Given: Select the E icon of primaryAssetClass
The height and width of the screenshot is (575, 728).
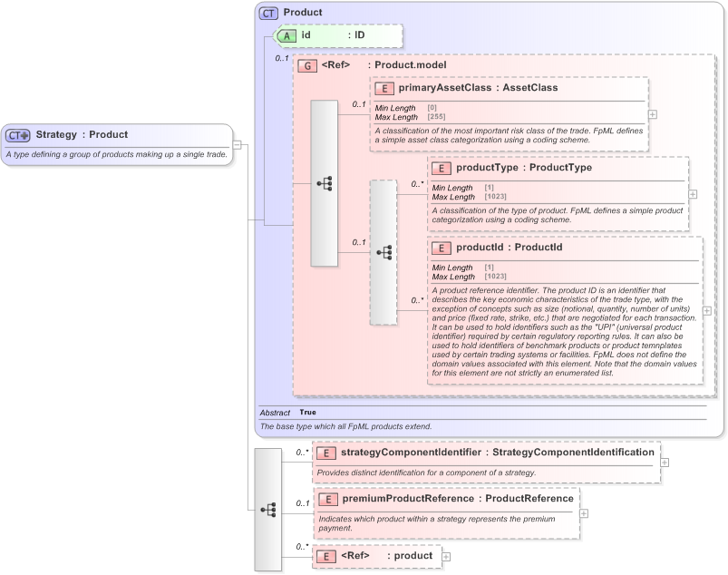Looking at the screenshot, I should coord(383,88).
